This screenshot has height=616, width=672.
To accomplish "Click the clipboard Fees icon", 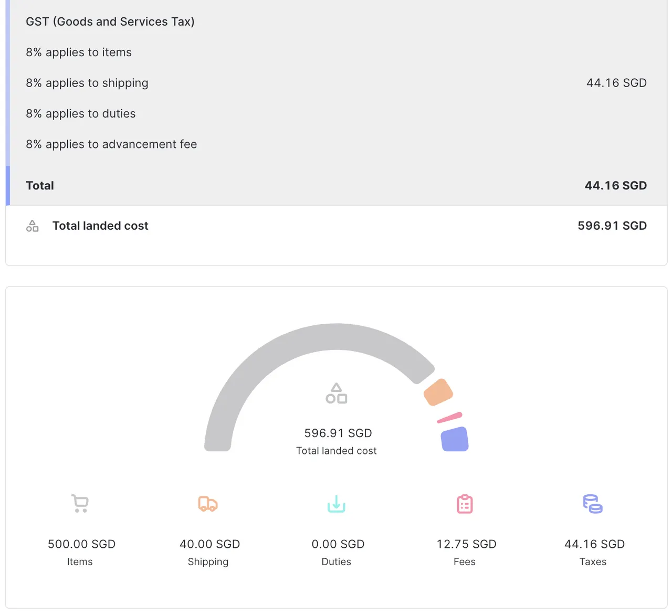I will click(x=464, y=504).
